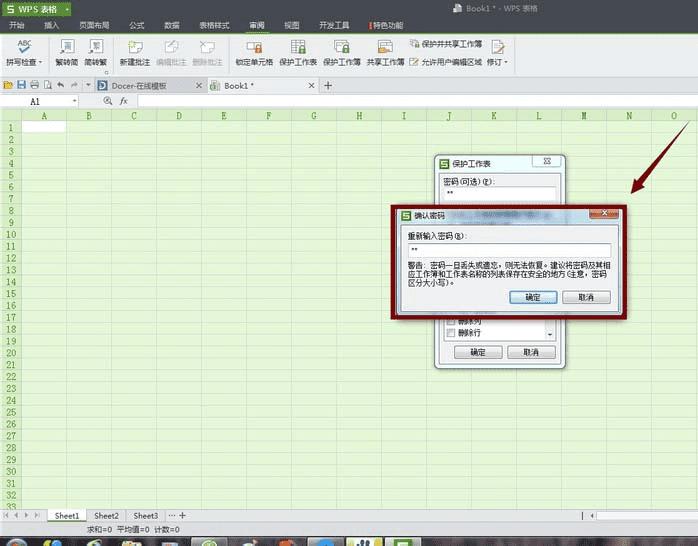The width and height of the screenshot is (698, 546).
Task: Click the 保护工作簿 protect workbook icon
Action: (x=342, y=47)
